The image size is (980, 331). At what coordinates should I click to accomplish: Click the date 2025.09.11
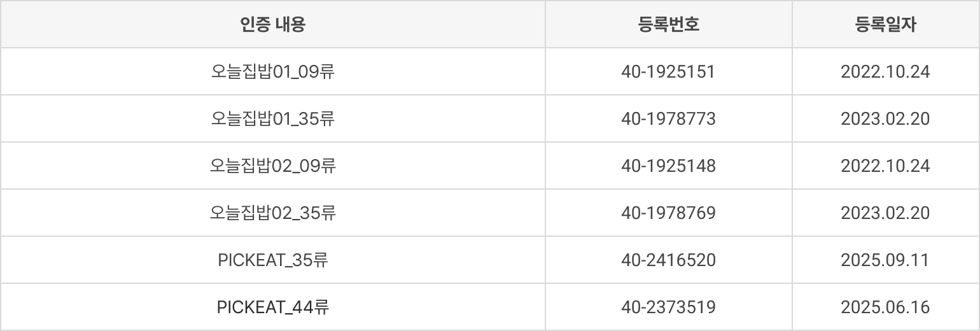coord(885,260)
